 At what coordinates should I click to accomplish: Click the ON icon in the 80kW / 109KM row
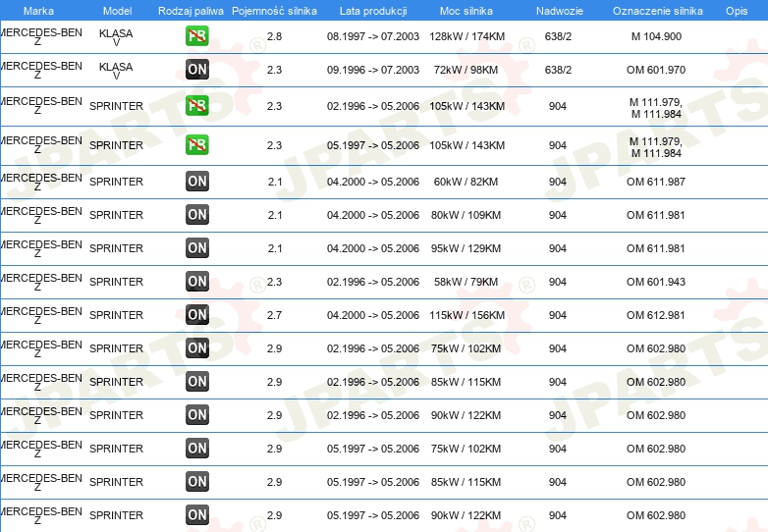coord(196,214)
